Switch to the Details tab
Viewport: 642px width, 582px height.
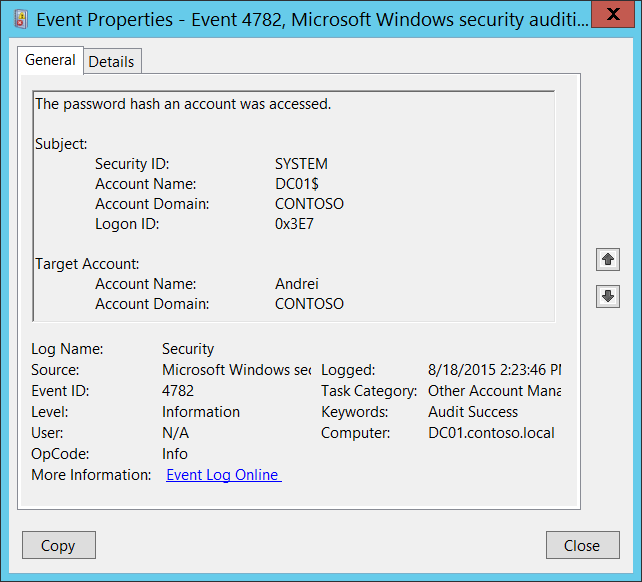(111, 61)
